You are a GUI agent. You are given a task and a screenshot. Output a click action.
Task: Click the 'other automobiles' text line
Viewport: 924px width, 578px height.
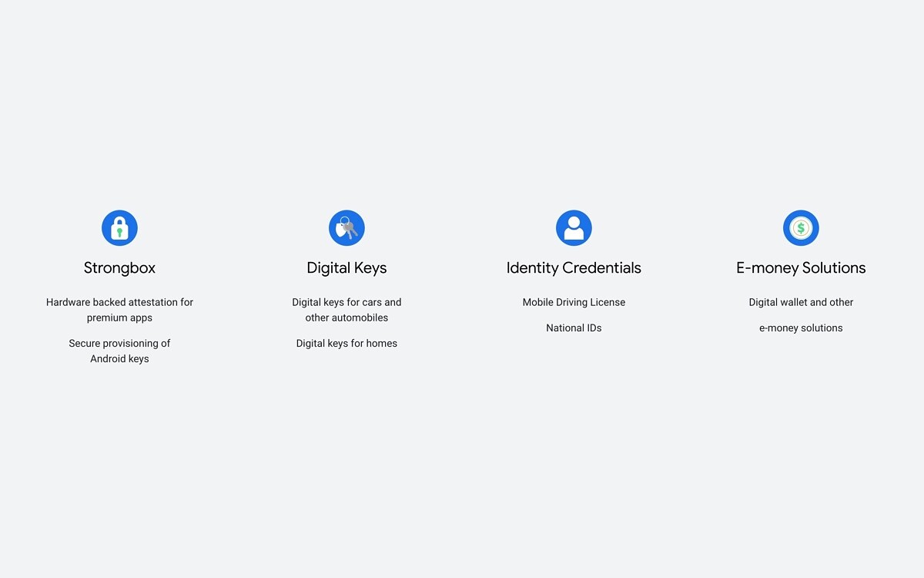[x=346, y=318]
